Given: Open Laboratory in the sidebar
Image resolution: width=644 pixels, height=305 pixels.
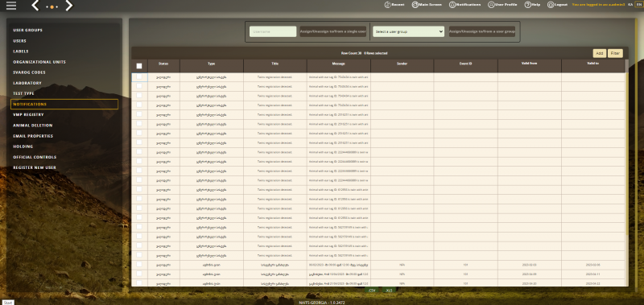Looking at the screenshot, I should pyautogui.click(x=27, y=83).
